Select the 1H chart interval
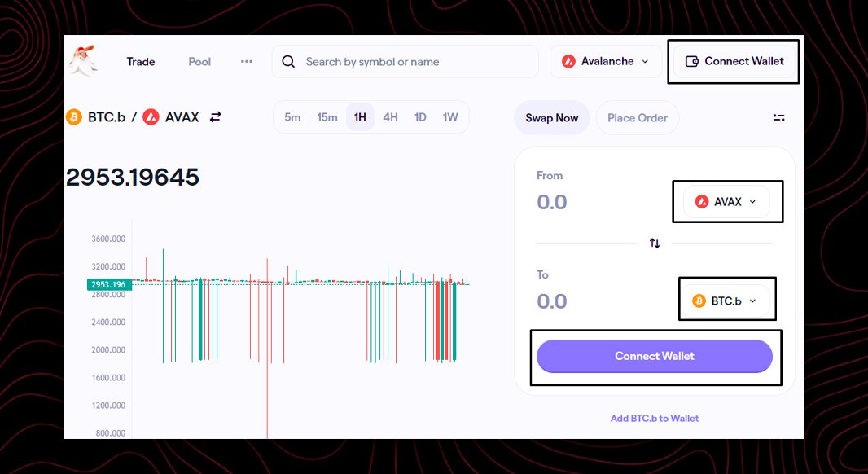The height and width of the screenshot is (474, 868). pos(361,117)
